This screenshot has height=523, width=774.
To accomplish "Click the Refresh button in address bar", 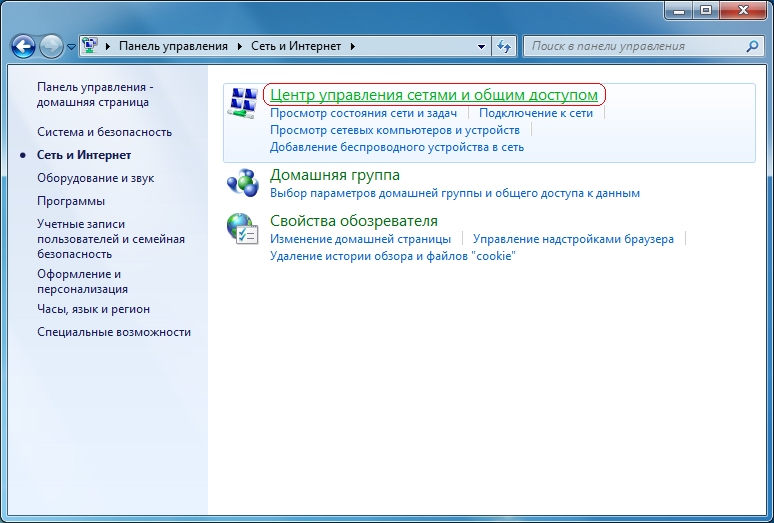I will click(503, 46).
